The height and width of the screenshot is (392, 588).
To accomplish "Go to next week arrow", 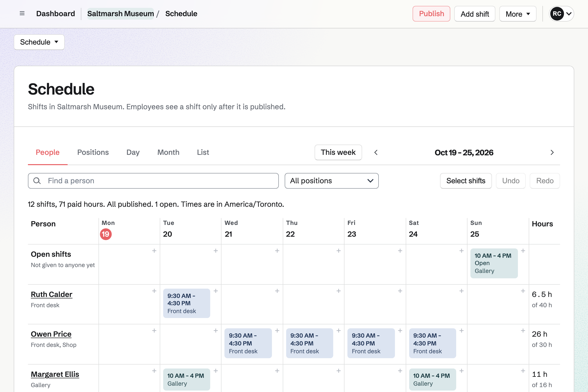I will point(552,152).
